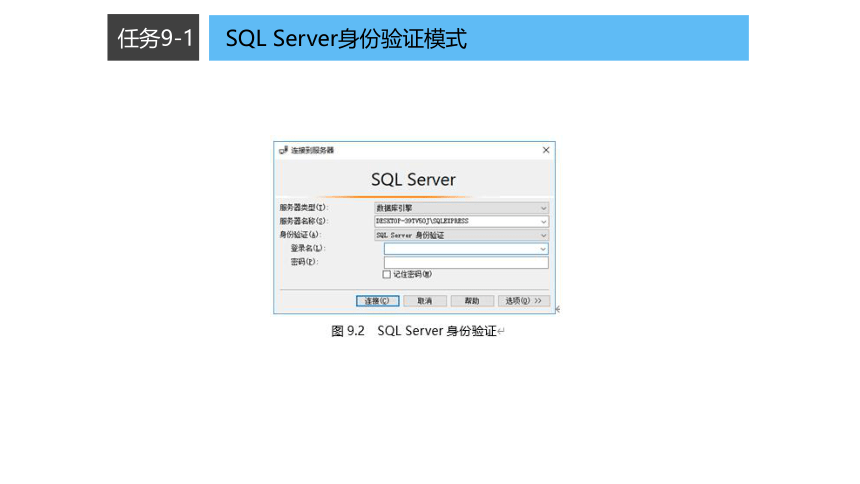Open the login name (登录名) dropdown arrow
Viewport: 860px width, 484px height.
[542, 249]
